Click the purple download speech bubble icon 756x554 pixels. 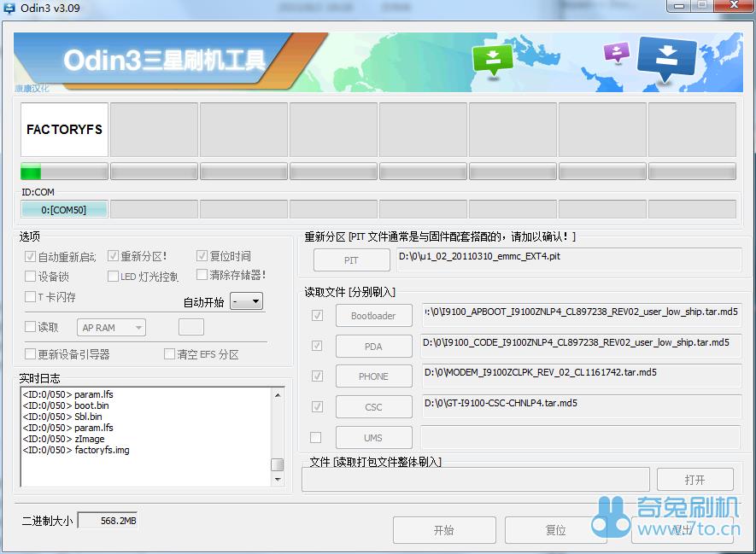[616, 52]
